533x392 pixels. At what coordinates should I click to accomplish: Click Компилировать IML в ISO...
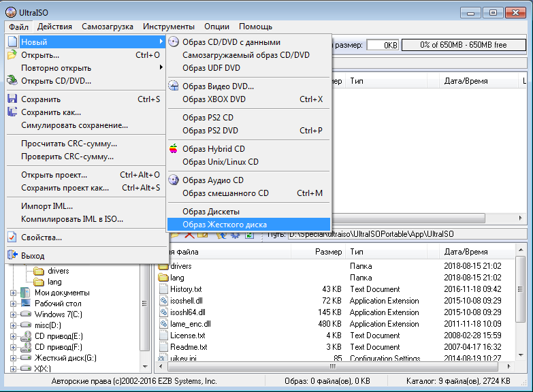click(x=86, y=219)
